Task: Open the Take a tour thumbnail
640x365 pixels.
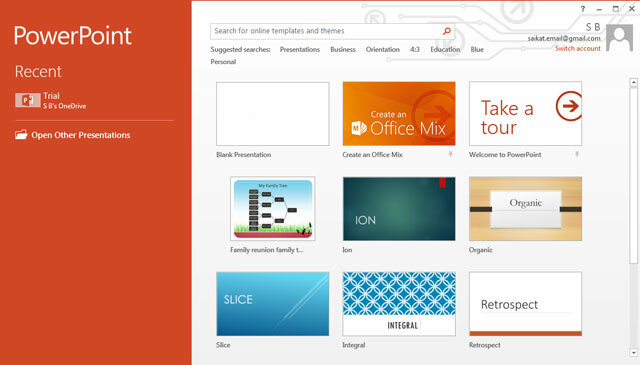Action: (x=525, y=114)
